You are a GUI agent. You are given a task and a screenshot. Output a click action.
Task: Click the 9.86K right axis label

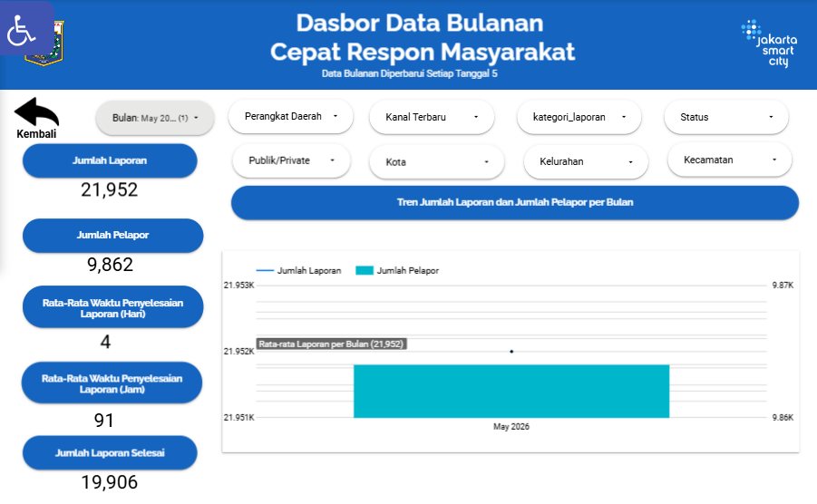click(x=783, y=418)
